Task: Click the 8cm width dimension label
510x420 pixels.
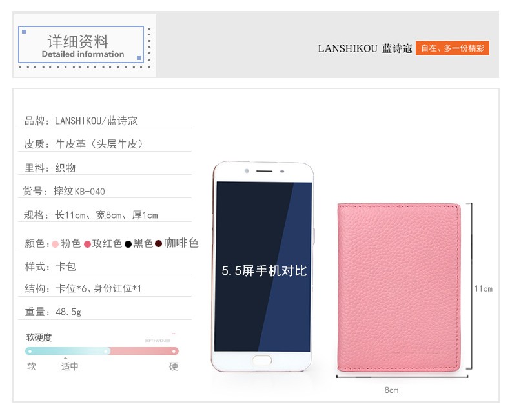Action: tap(392, 390)
